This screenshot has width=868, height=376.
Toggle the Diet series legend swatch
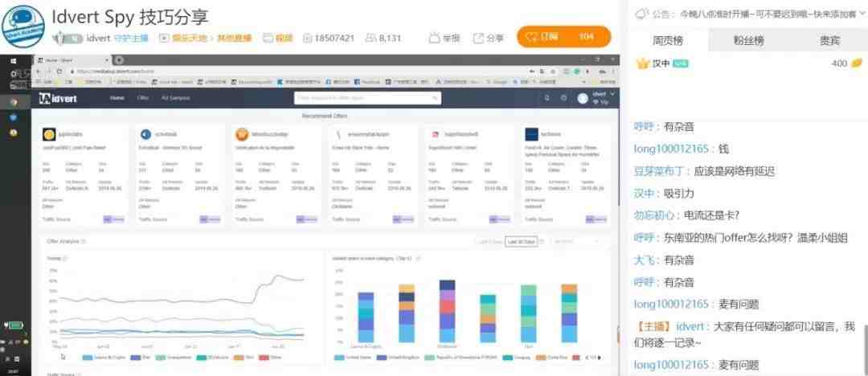click(136, 358)
